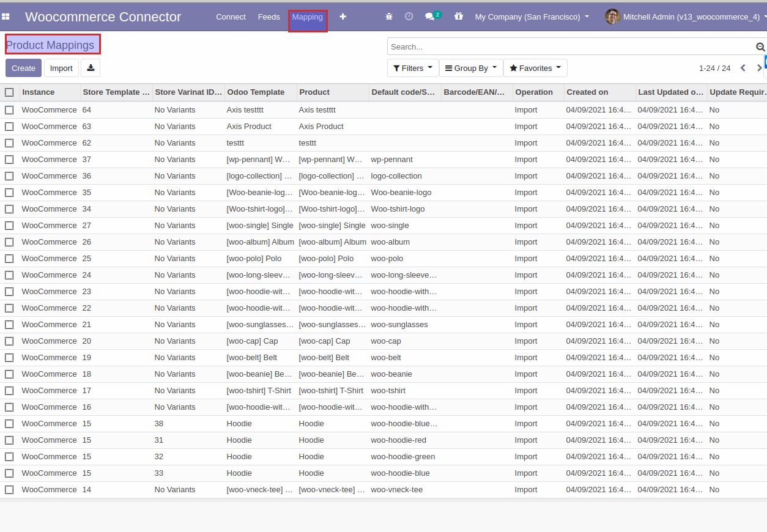The height and width of the screenshot is (532, 767).
Task: Sort by the Product column header
Action: pyautogui.click(x=333, y=92)
